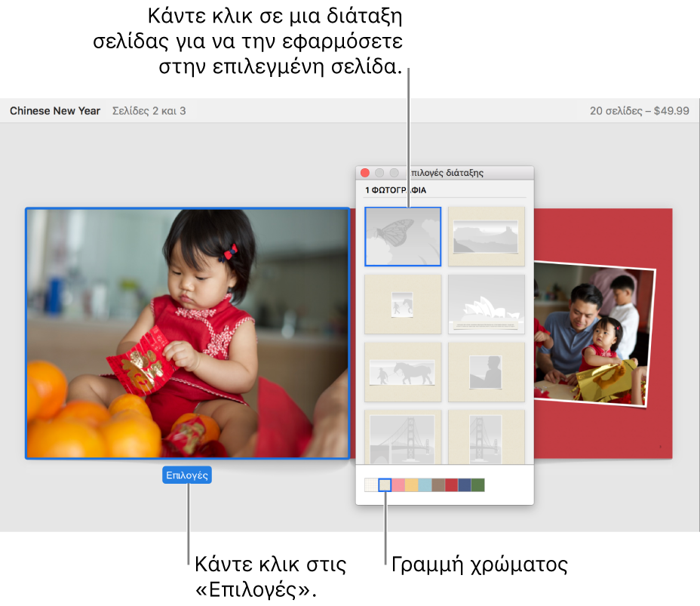Select the left page baby photo
Image resolution: width=700 pixels, height=606 pixels.
coord(188,333)
